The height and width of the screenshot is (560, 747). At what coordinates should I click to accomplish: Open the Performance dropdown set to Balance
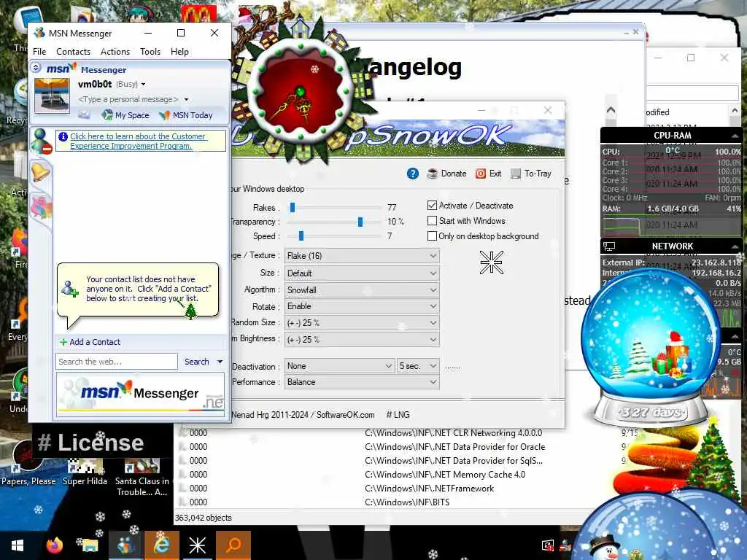362,382
